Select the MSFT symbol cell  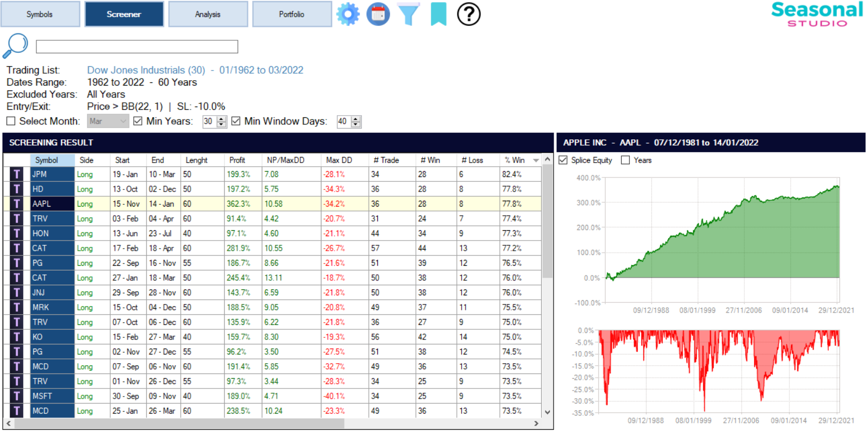(52, 396)
